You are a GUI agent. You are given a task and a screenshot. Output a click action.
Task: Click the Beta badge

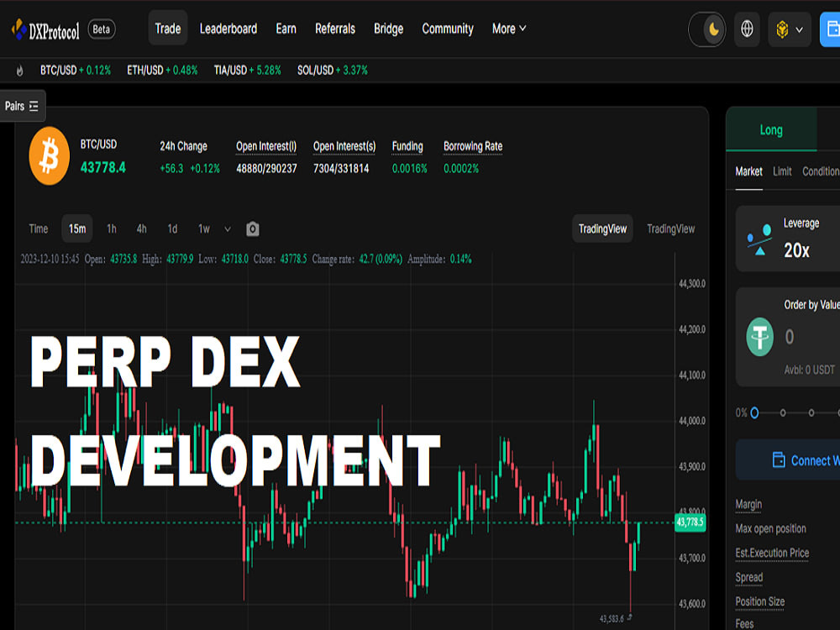tap(102, 29)
